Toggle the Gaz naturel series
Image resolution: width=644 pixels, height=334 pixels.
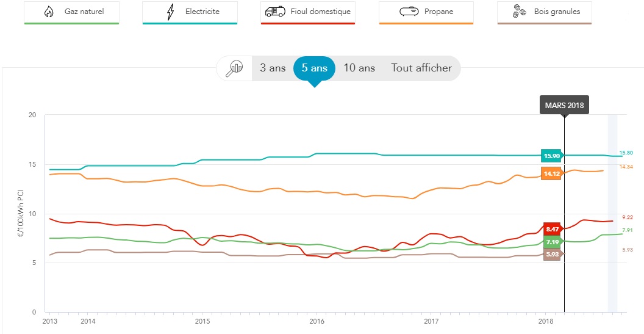click(71, 13)
